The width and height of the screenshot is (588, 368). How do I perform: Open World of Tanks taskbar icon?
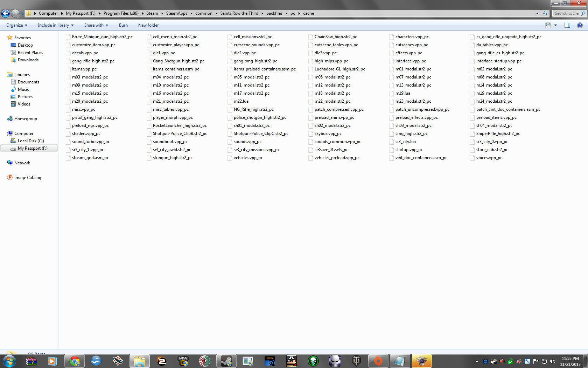point(356,361)
